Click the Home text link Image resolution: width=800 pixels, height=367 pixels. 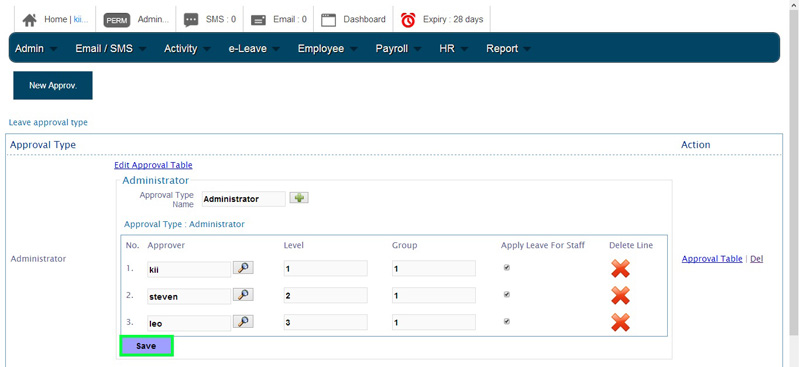tap(55, 19)
